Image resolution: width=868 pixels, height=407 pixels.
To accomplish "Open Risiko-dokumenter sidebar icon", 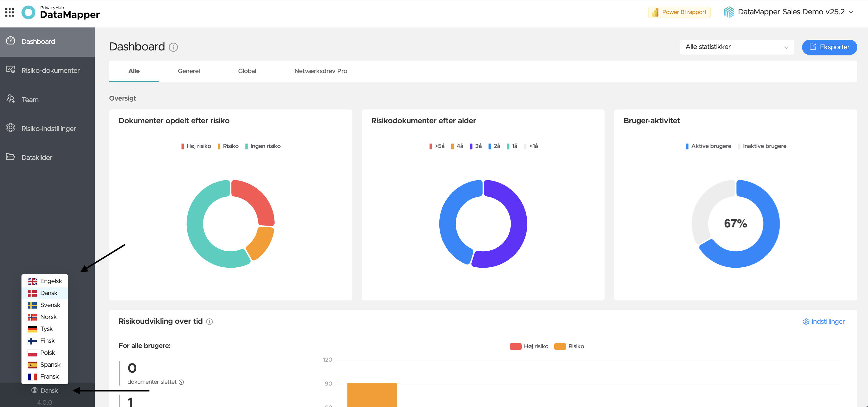I will 10,70.
